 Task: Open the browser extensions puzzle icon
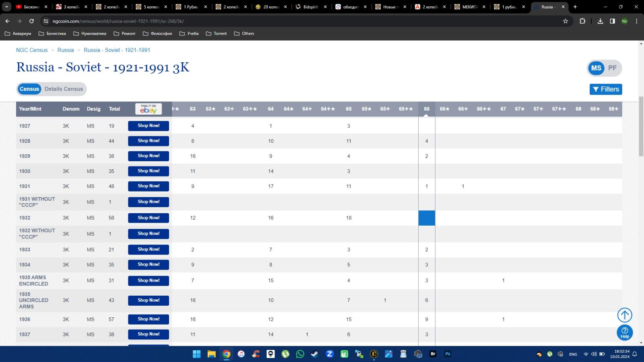(582, 21)
